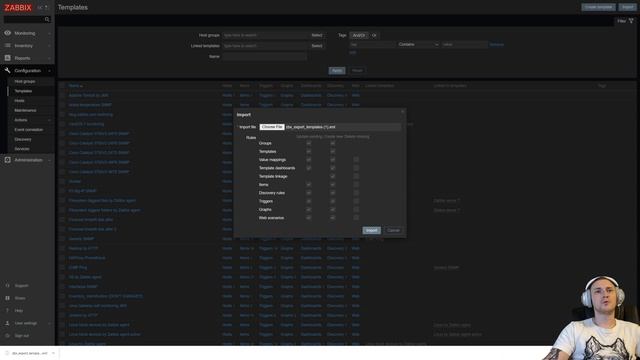Expand the Inventory menu chevron

[49, 46]
